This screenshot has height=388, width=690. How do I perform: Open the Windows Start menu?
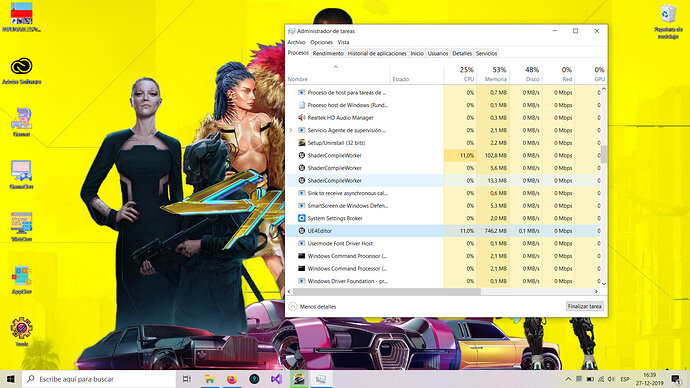click(11, 379)
